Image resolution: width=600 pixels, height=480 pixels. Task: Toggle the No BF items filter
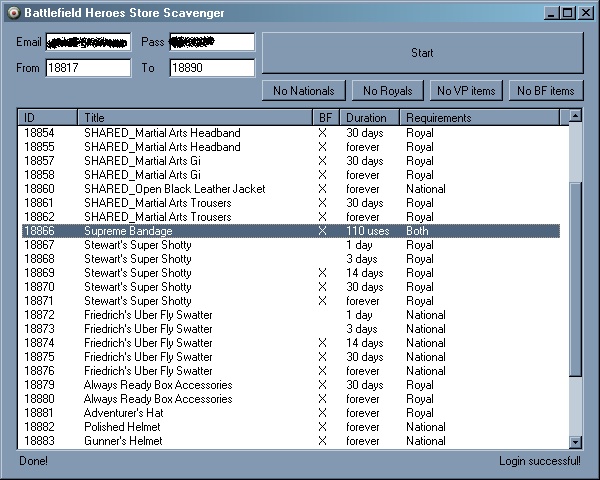(x=546, y=91)
